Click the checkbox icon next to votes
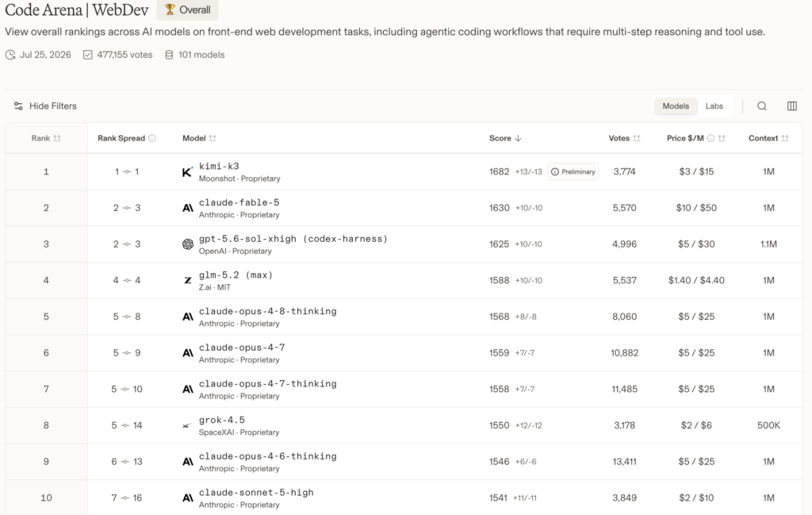 [88, 55]
